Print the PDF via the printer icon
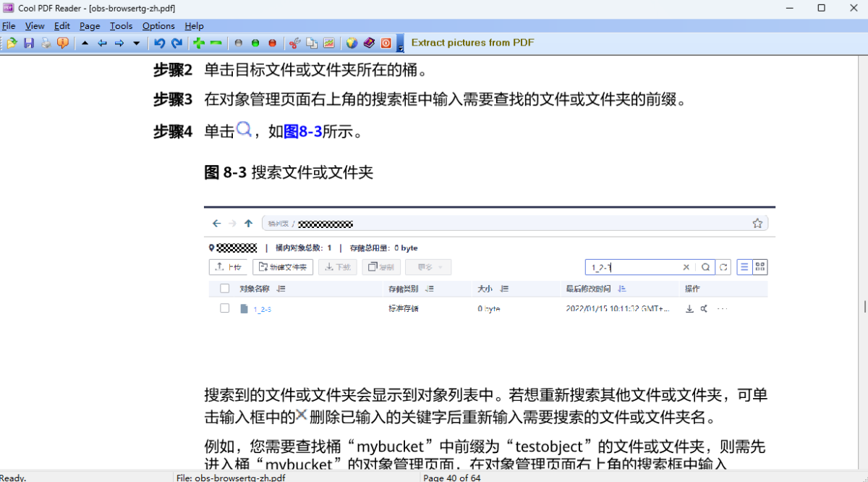Image resolution: width=868 pixels, height=482 pixels. (46, 43)
